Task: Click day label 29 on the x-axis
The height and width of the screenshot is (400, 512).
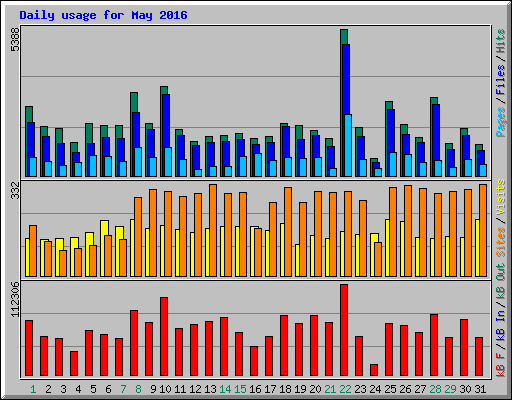Action: coord(450,389)
